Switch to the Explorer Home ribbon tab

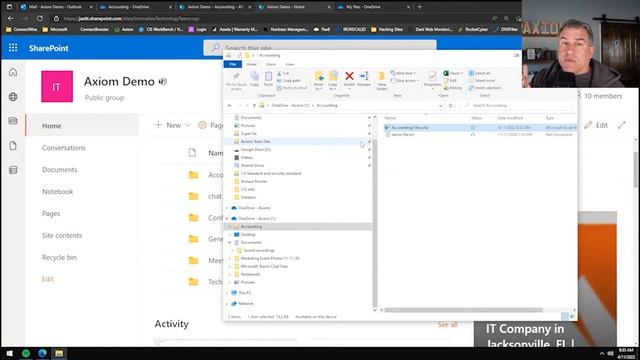[251, 64]
